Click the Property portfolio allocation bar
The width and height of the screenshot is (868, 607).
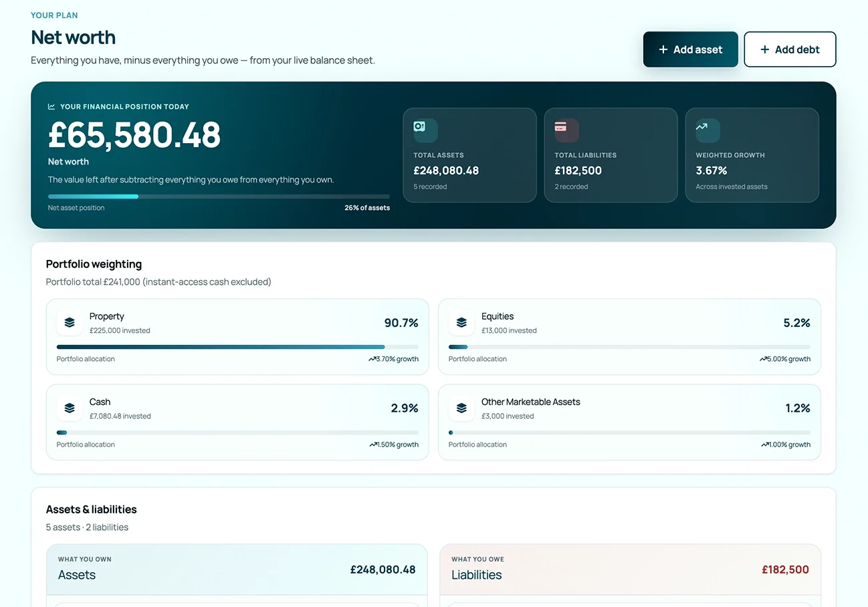(x=237, y=347)
